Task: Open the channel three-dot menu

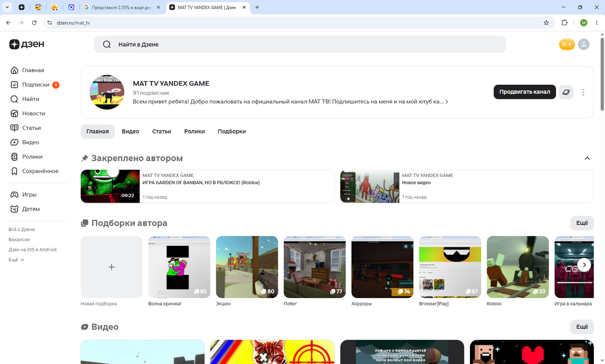Action: tap(583, 92)
